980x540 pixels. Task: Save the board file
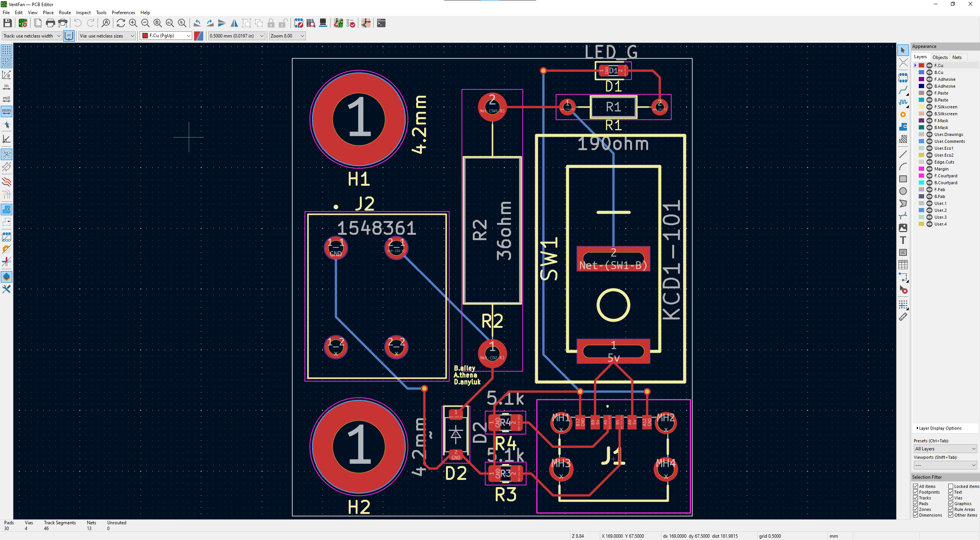tap(7, 23)
